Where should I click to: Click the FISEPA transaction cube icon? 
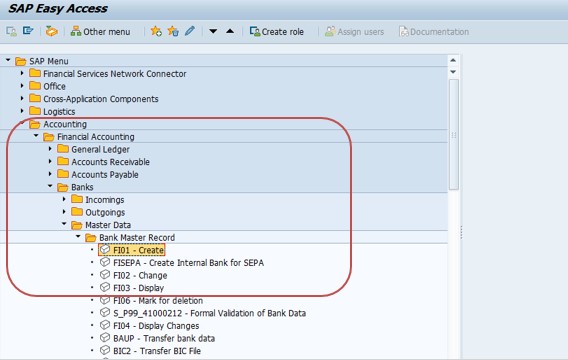[x=105, y=262]
